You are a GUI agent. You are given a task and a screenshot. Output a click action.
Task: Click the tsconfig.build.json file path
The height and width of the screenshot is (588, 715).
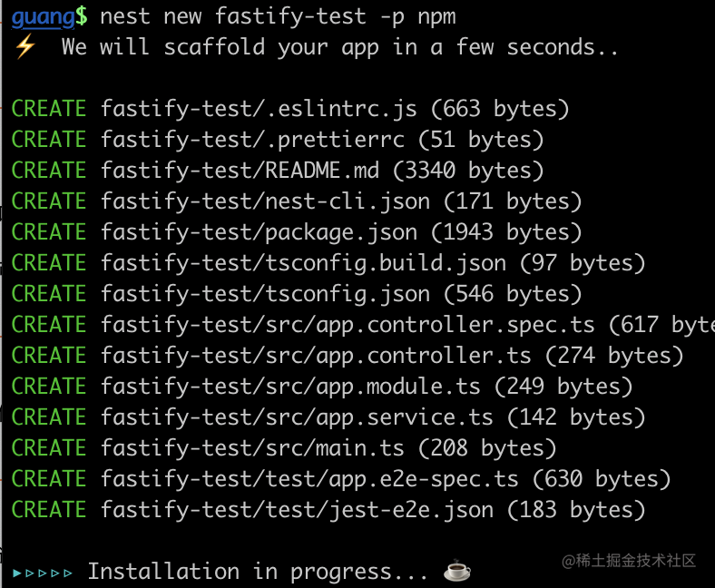303,264
